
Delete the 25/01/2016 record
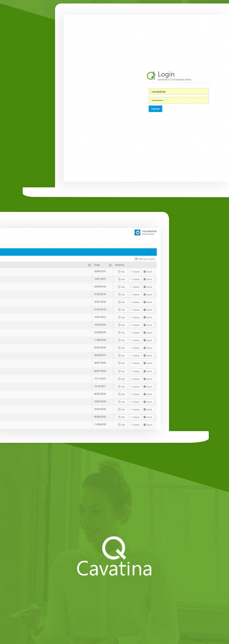point(135,302)
